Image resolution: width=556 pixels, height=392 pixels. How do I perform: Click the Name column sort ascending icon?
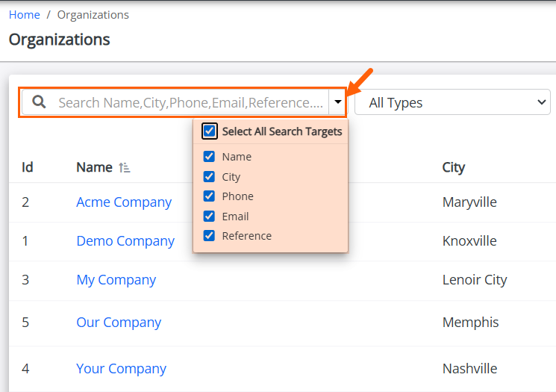pyautogui.click(x=124, y=167)
